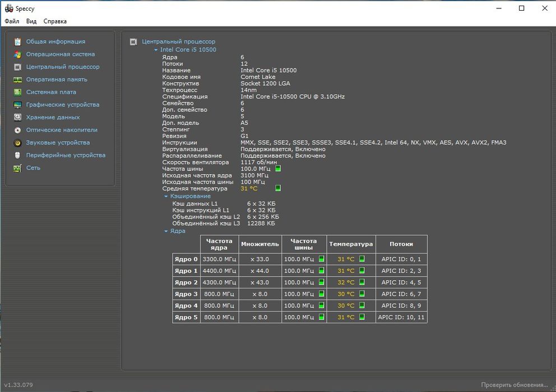Click the Звуковые устройства speaker icon
The height and width of the screenshot is (392, 556).
(x=17, y=143)
